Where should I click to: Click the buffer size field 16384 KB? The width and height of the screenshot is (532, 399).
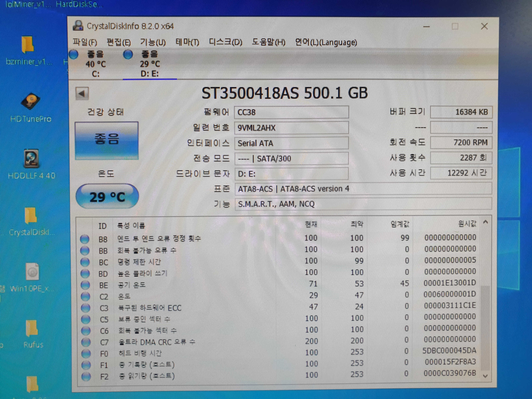click(461, 112)
